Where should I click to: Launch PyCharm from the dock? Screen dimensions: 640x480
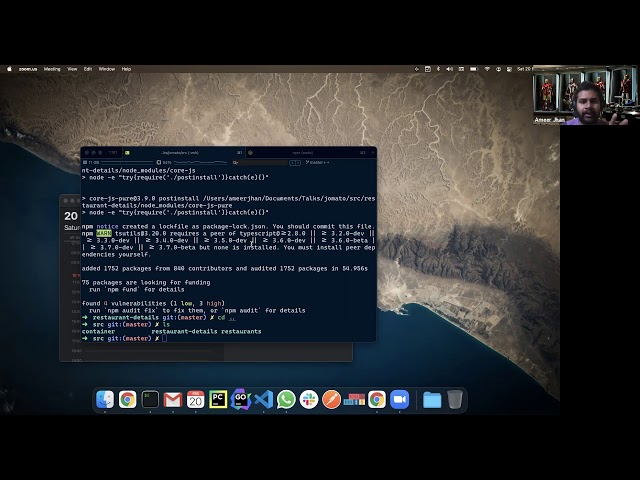click(x=218, y=399)
